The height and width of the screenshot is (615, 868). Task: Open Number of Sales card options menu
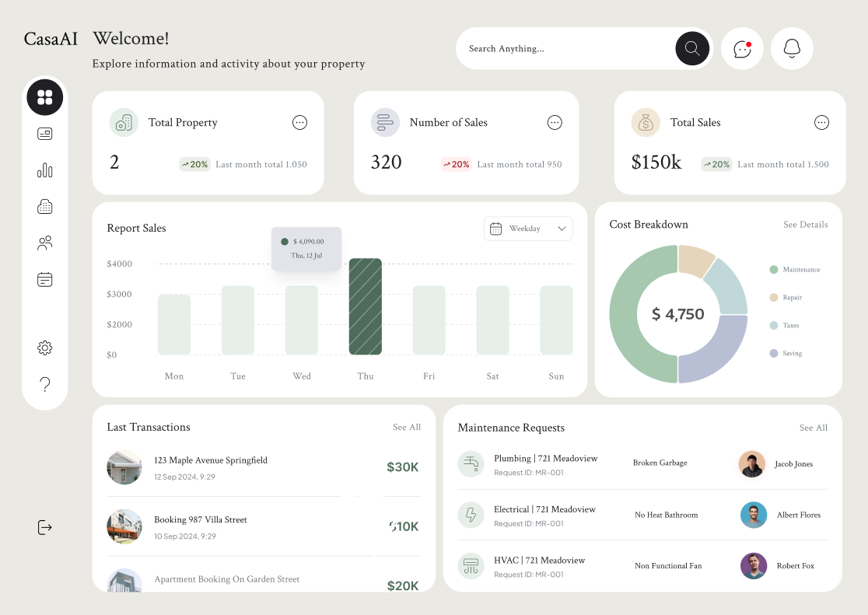point(555,122)
